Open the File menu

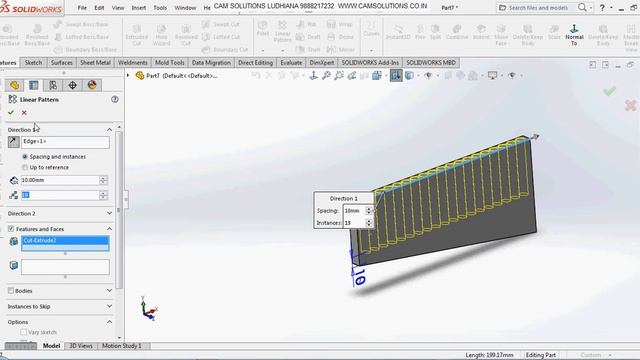pyautogui.click(x=82, y=8)
